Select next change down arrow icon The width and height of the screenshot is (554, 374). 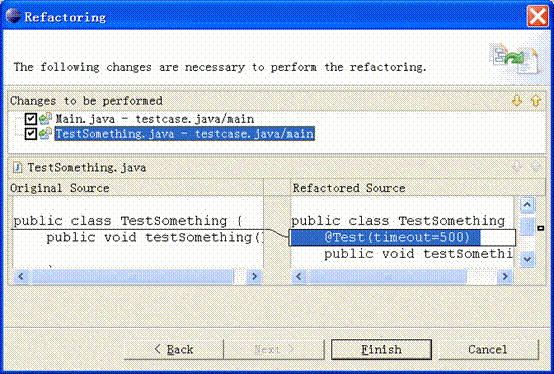tap(517, 101)
